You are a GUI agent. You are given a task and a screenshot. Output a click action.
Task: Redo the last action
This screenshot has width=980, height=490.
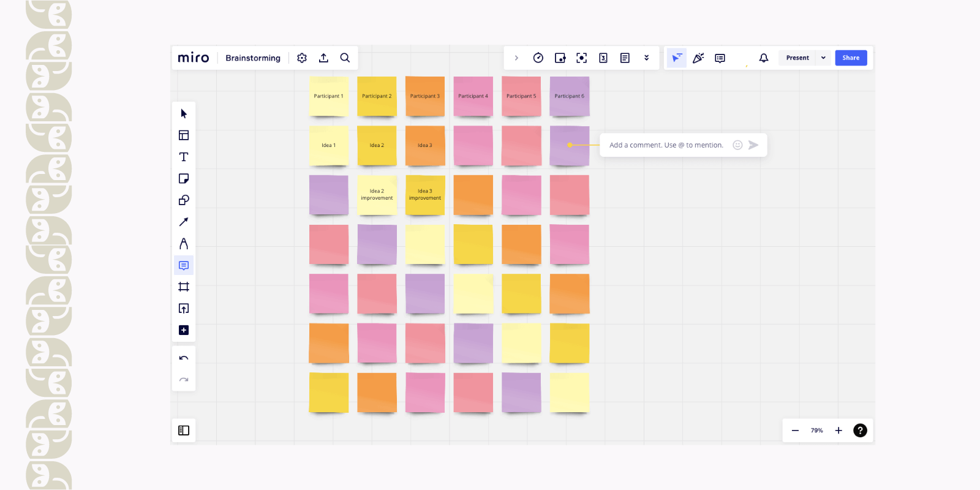(x=184, y=380)
